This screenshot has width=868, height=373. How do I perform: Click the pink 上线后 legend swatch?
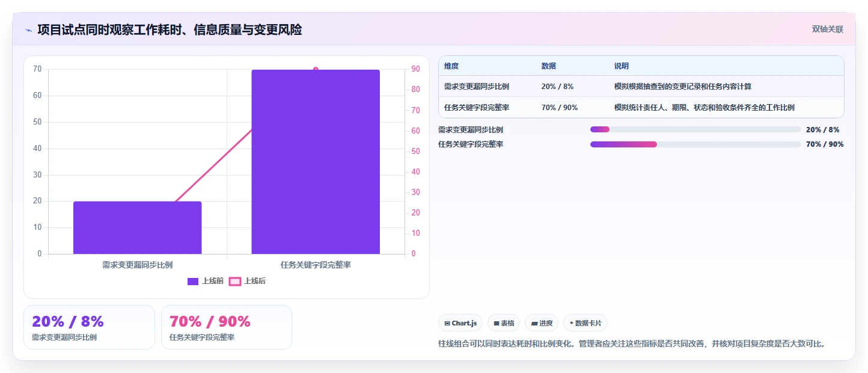tap(235, 281)
